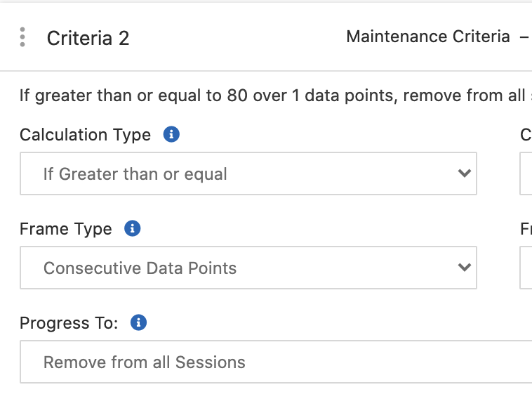Click the chevron arrow in Frame Type box

[463, 267]
